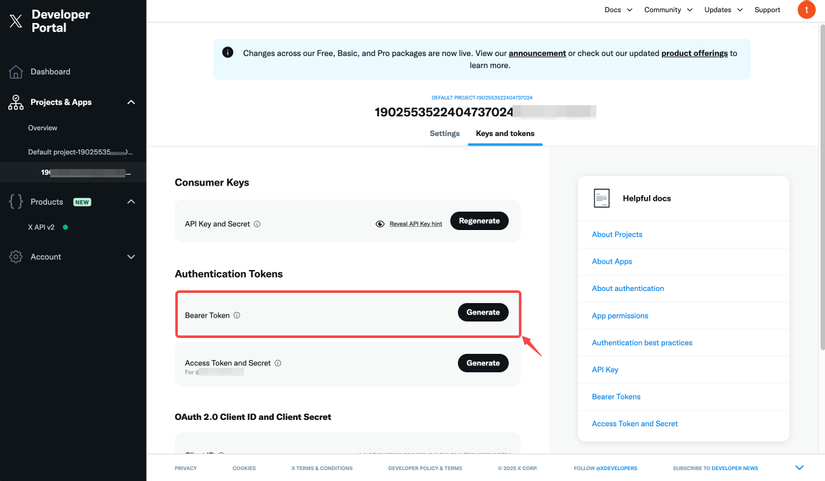The width and height of the screenshot is (825, 481).
Task: Click Reveal API Key hint link
Action: [x=416, y=224]
